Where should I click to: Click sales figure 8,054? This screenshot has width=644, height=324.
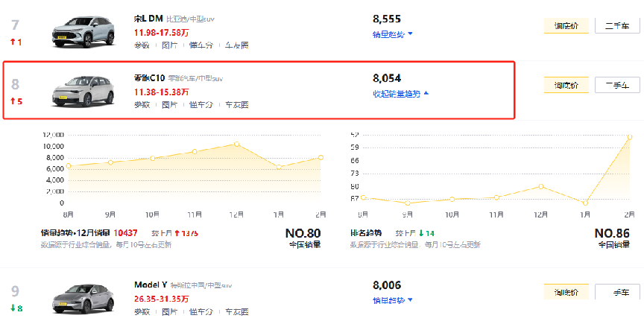pyautogui.click(x=387, y=78)
